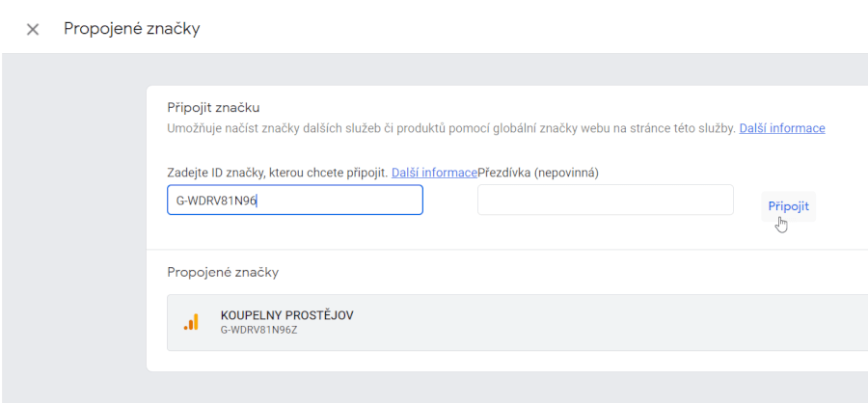
Task: Click the Propojené značky title beside close icon
Action: tap(132, 29)
